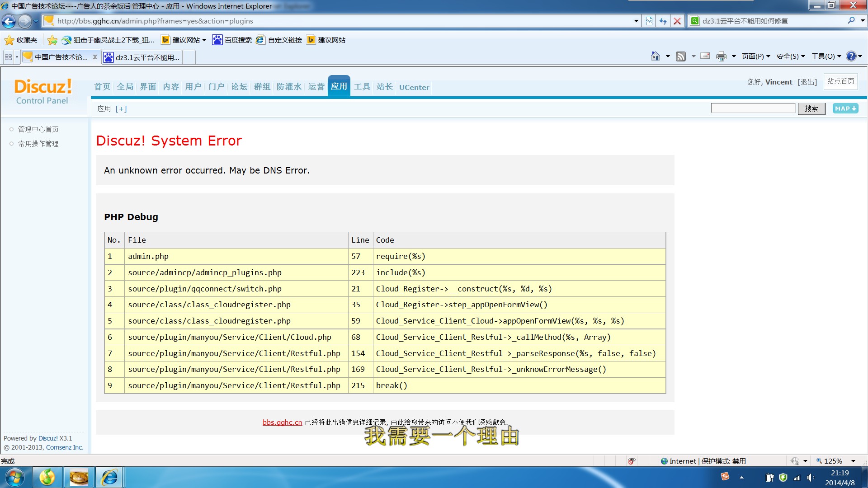
Task: Click the bbs.gghc.cn red link
Action: click(x=282, y=422)
